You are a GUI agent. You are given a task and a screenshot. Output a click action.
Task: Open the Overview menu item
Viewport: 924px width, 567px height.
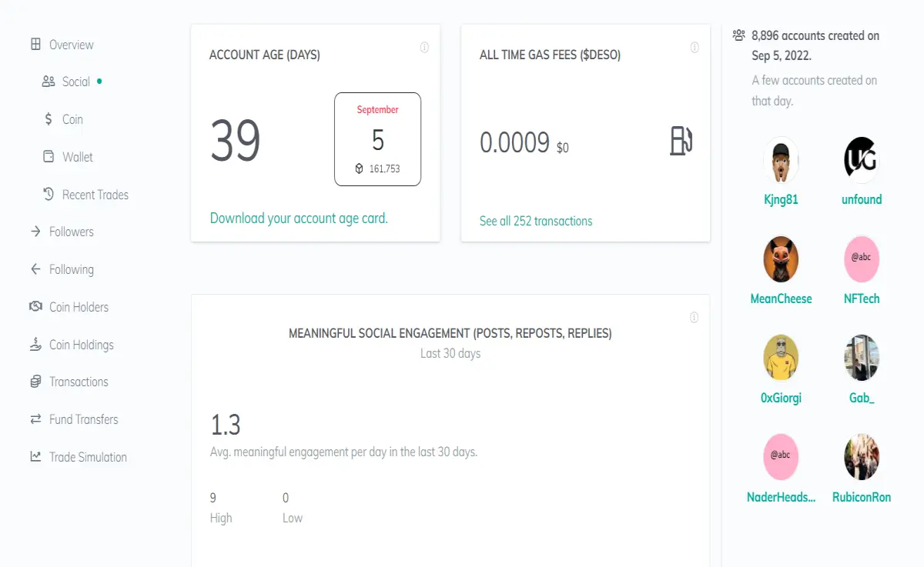point(72,45)
